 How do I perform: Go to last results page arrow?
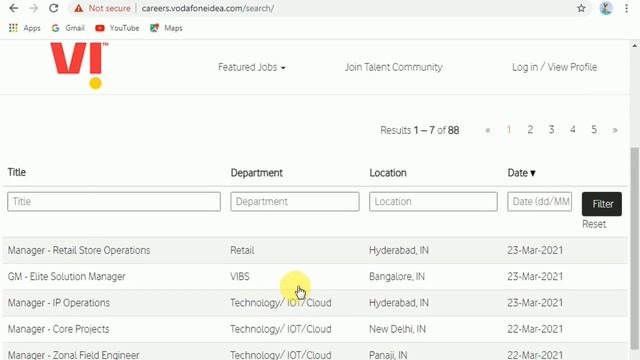click(615, 130)
